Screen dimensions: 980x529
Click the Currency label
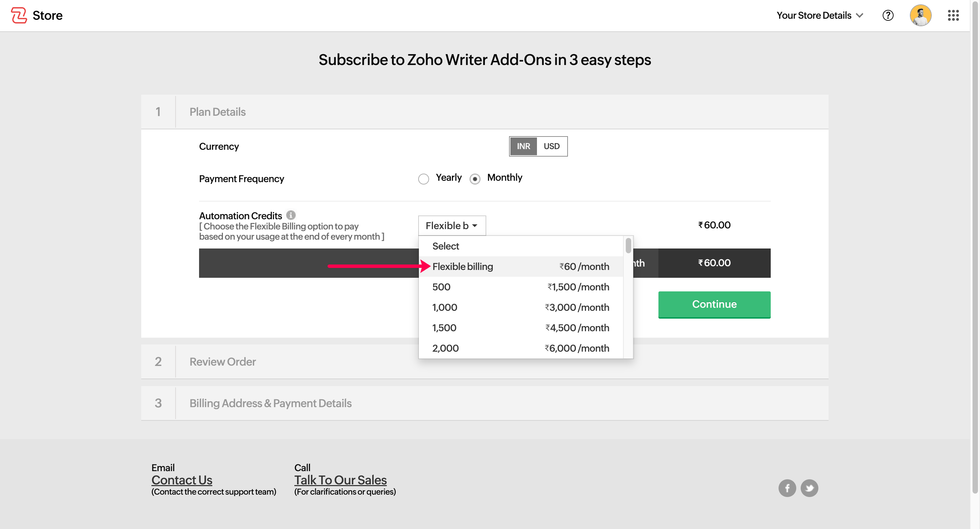click(219, 146)
